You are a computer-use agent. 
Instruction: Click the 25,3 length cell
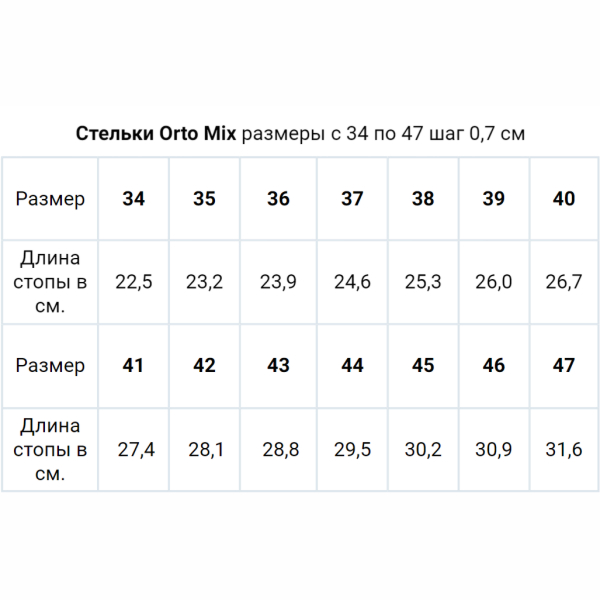[423, 282]
